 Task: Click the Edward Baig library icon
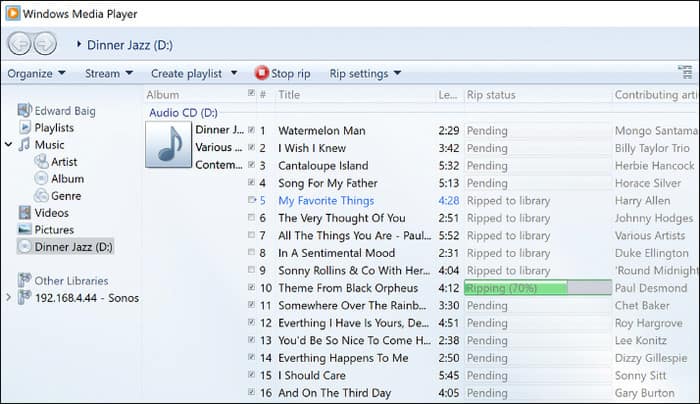pyautogui.click(x=24, y=110)
